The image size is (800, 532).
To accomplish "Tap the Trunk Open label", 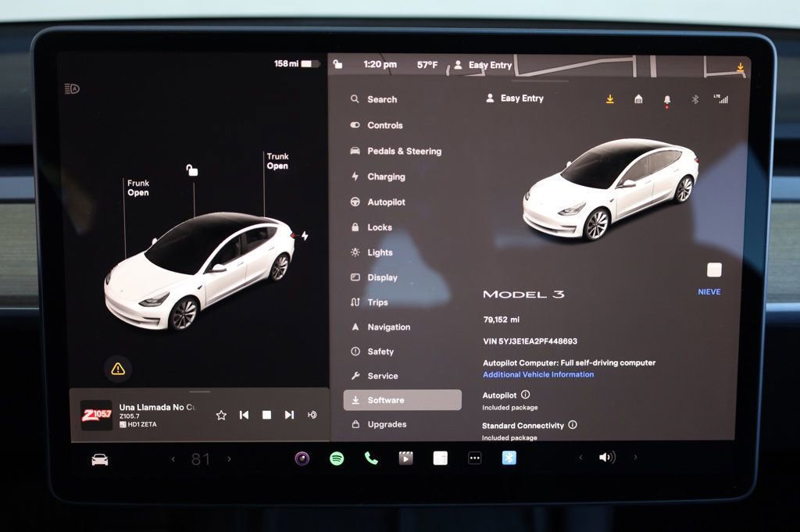I will 277,161.
